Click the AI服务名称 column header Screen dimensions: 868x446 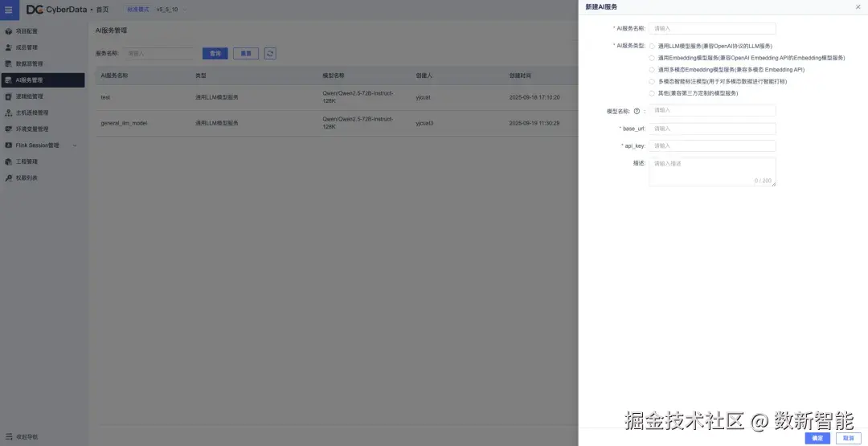click(115, 76)
